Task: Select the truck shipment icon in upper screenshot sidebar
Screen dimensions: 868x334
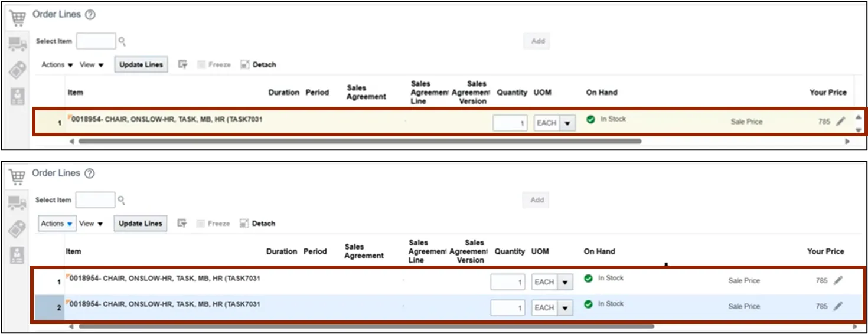Action: click(18, 44)
